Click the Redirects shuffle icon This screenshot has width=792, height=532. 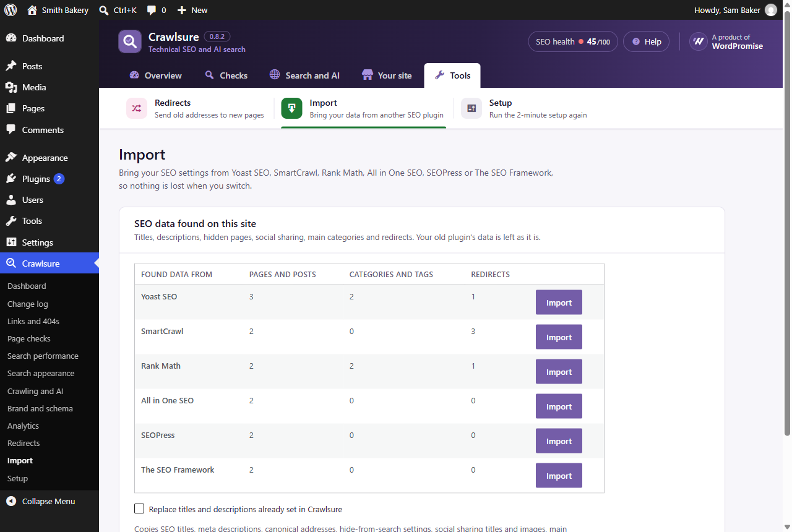point(137,108)
